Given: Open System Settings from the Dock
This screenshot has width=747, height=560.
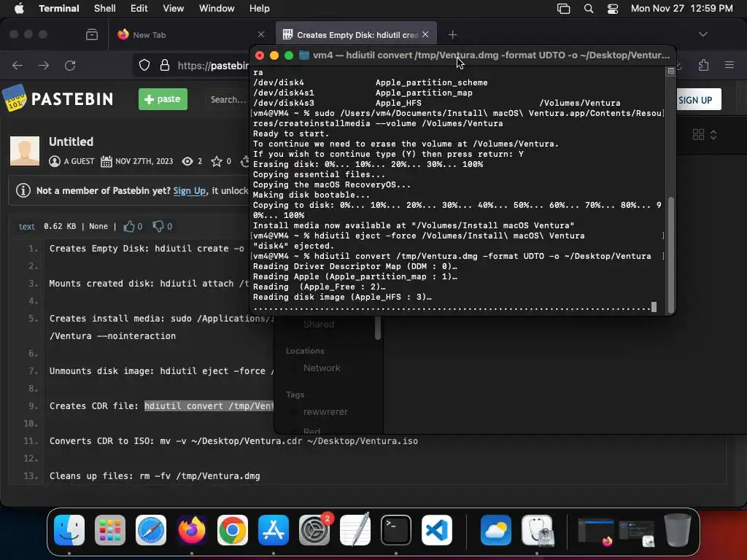Looking at the screenshot, I should click(314, 530).
